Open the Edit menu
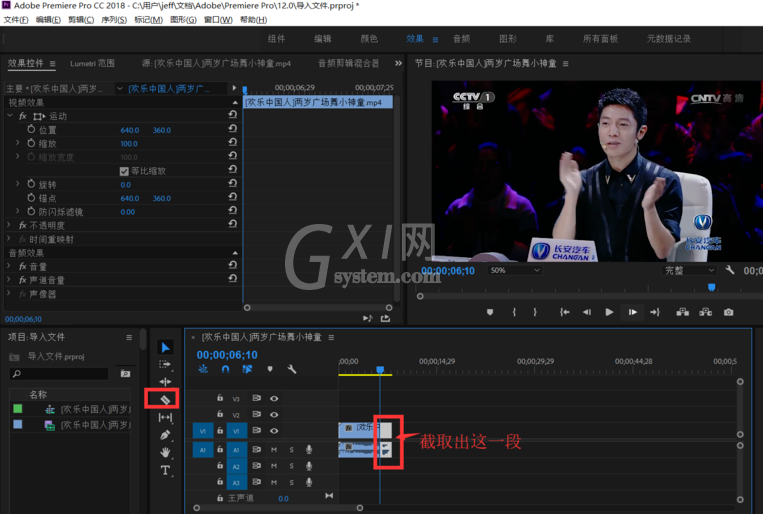 point(48,19)
